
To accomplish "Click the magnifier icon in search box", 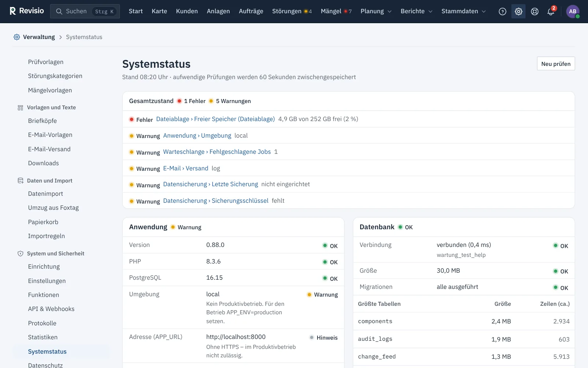I will [x=59, y=11].
